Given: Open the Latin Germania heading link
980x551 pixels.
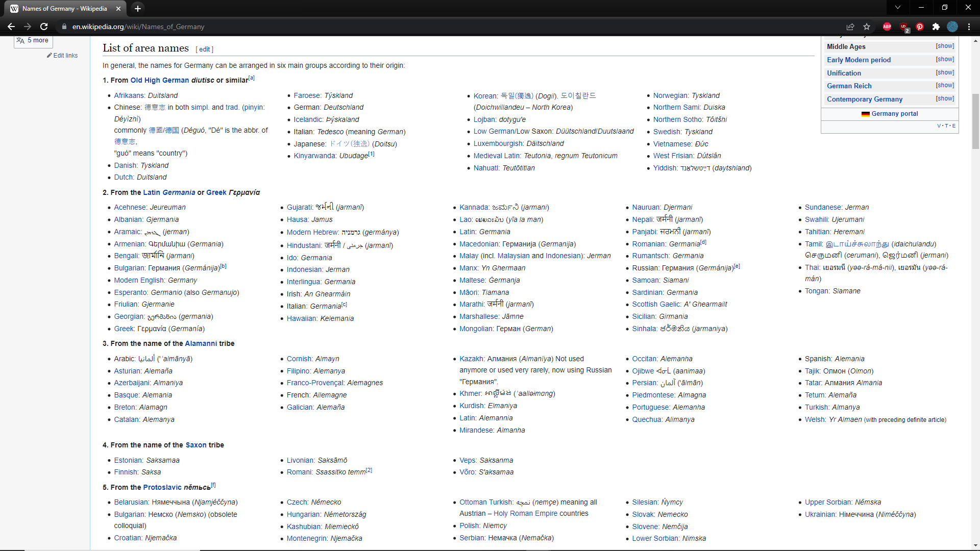Looking at the screenshot, I should pos(169,192).
